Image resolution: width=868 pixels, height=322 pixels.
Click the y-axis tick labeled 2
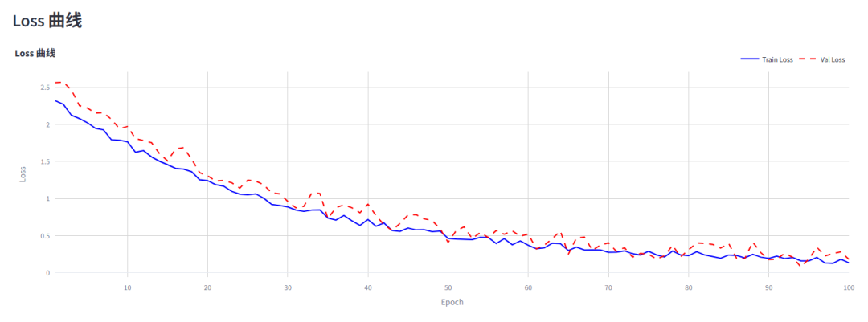[47, 124]
